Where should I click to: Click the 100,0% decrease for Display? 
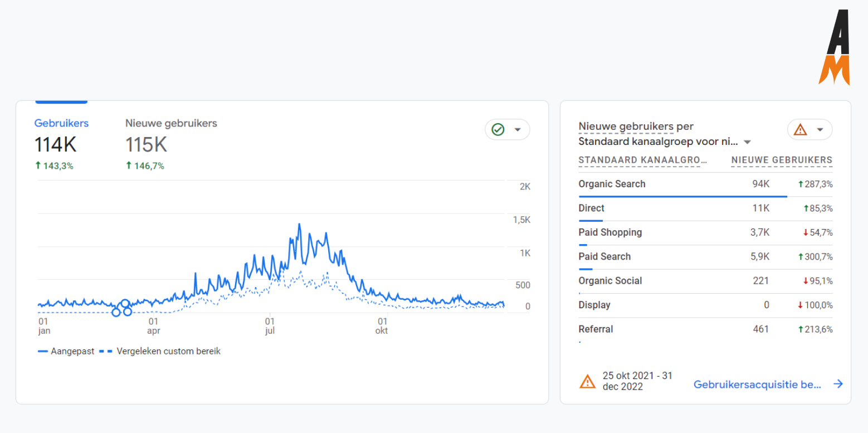point(815,305)
